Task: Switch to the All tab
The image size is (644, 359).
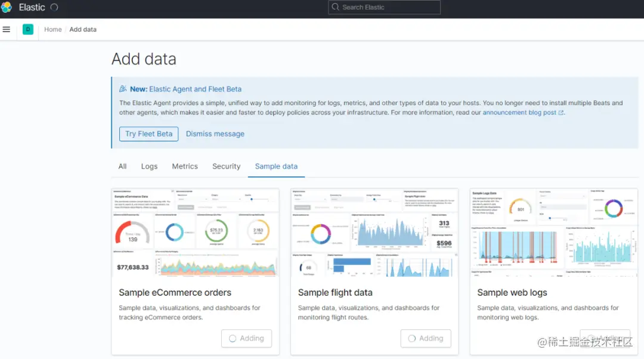Action: pos(122,166)
